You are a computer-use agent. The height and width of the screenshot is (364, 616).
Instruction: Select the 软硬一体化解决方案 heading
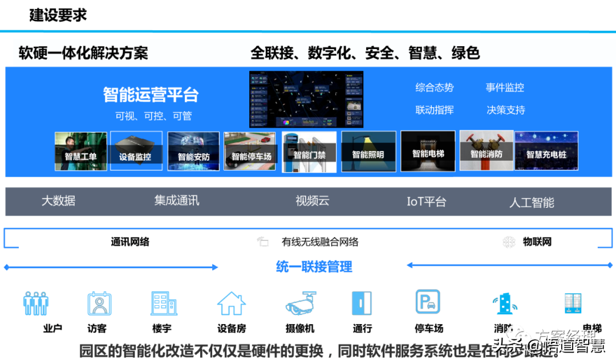pos(83,53)
